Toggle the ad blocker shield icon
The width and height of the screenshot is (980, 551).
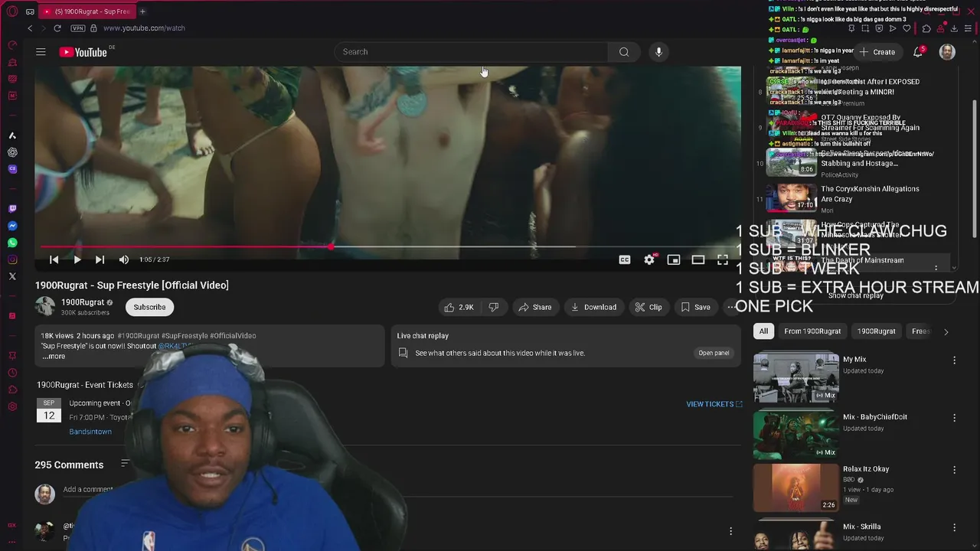pyautogui.click(x=879, y=28)
